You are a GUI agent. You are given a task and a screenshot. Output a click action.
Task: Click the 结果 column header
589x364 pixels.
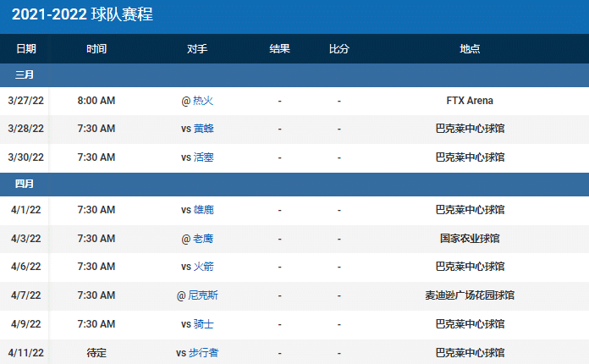click(x=280, y=49)
